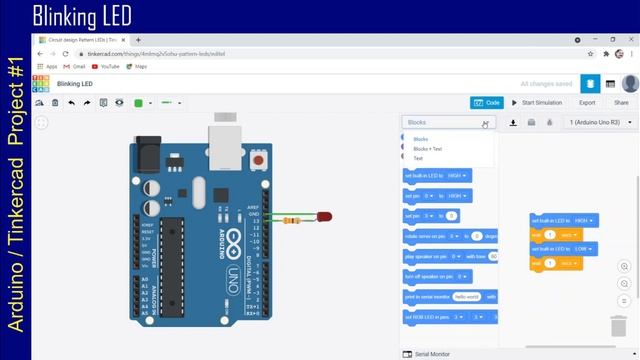Image resolution: width=640 pixels, height=360 pixels.
Task: Start the simulation
Action: pos(537,103)
